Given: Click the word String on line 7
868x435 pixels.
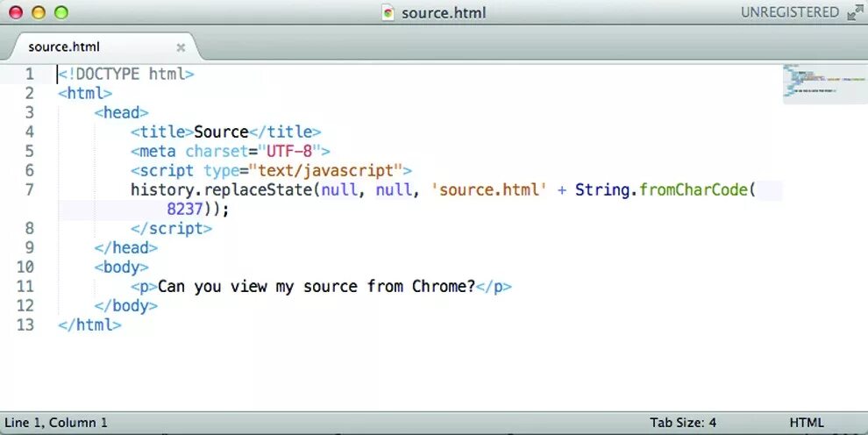Looking at the screenshot, I should [x=602, y=189].
